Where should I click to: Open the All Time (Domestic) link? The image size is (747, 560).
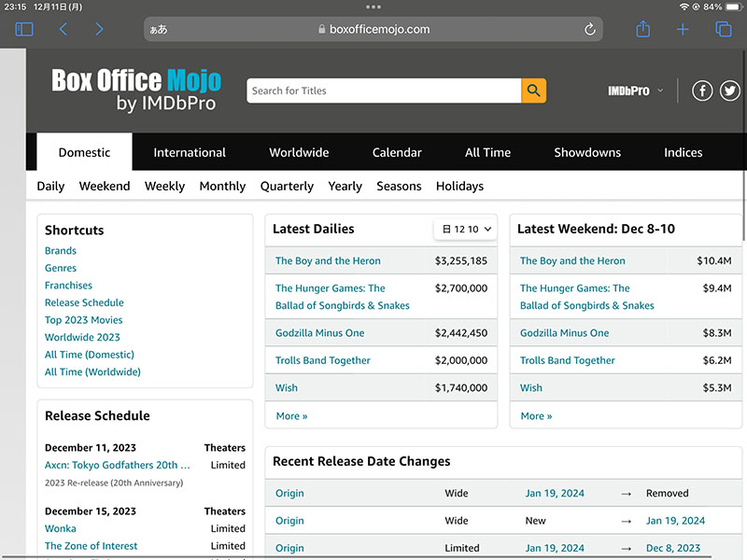90,355
